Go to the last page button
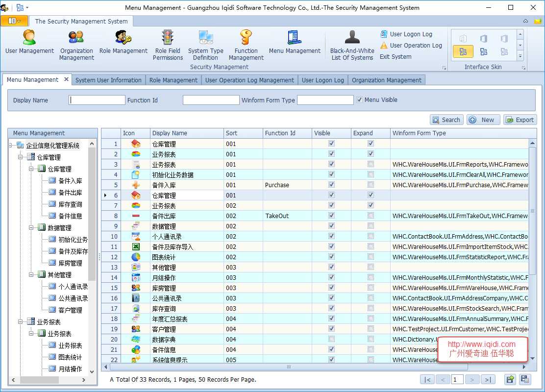 (488, 379)
